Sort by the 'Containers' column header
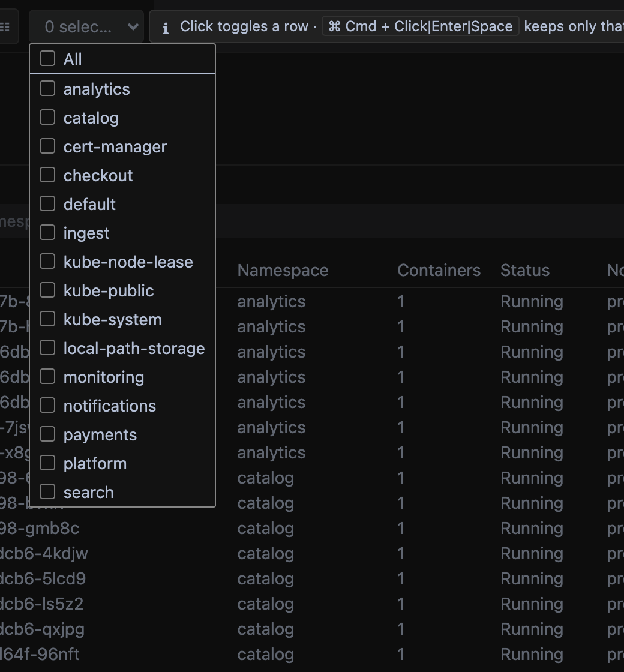 [x=439, y=271]
